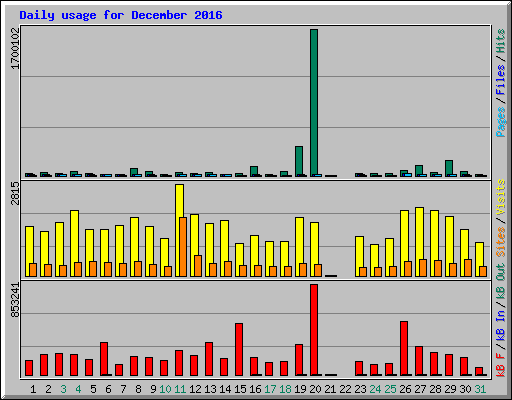Click the green day 25 axis label

click(390, 389)
